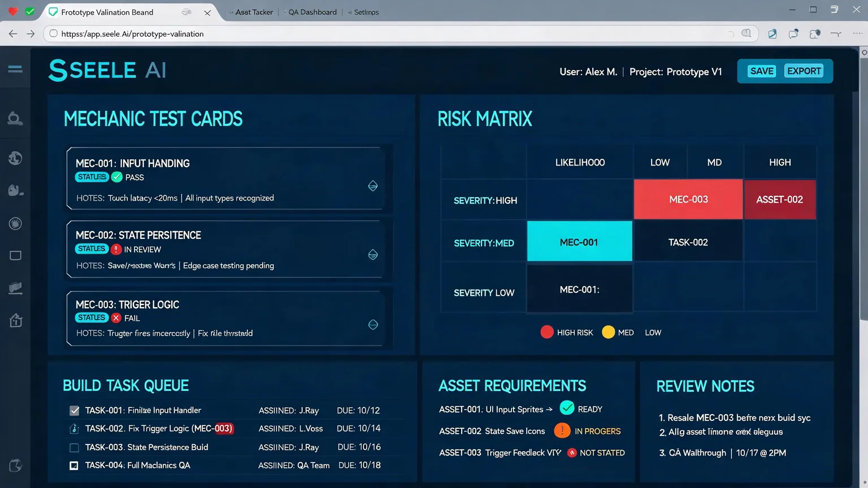This screenshot has width=868, height=488.
Task: Switch to the QA Dashboard tab
Action: [312, 12]
